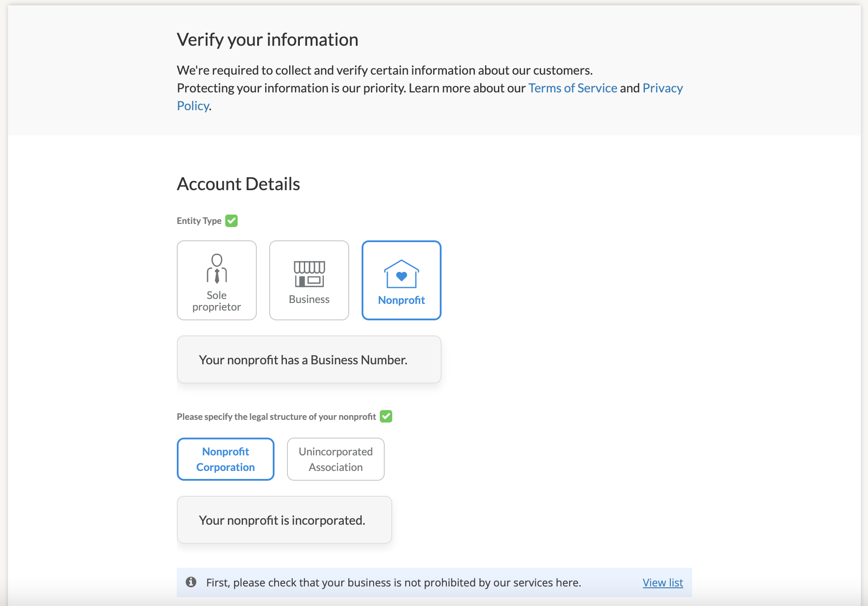
Task: Open the View list link
Action: click(662, 582)
